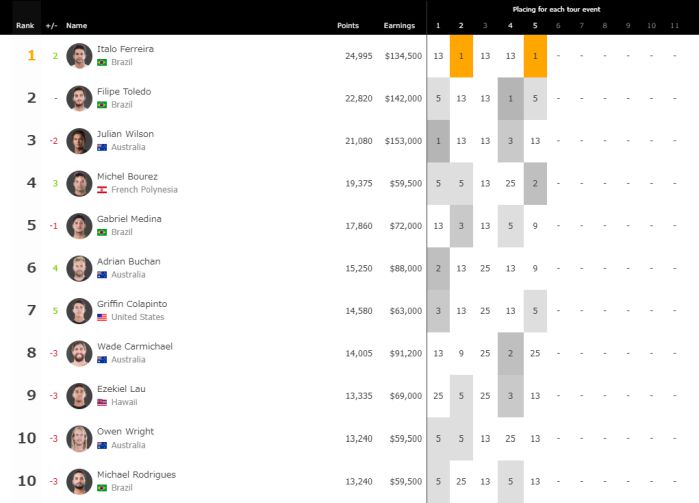
Task: Click Gabriel Medina's Brazil flag icon
Action: pyautogui.click(x=102, y=232)
